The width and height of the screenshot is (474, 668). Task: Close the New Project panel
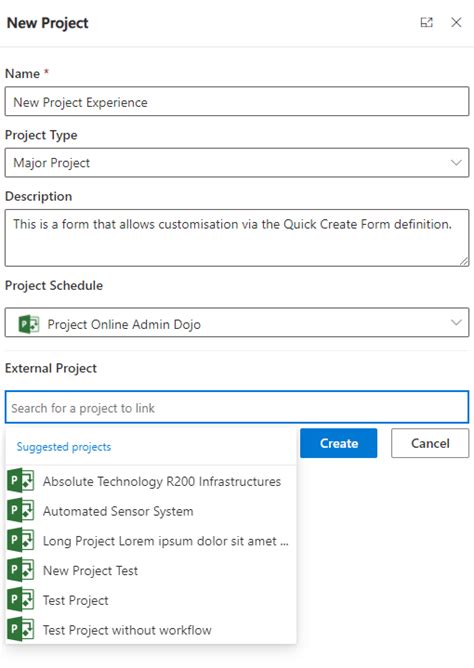456,22
